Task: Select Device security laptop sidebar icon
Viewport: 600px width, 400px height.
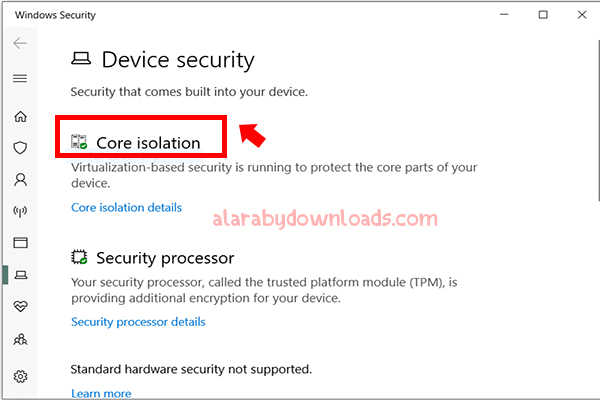Action: coord(21,274)
